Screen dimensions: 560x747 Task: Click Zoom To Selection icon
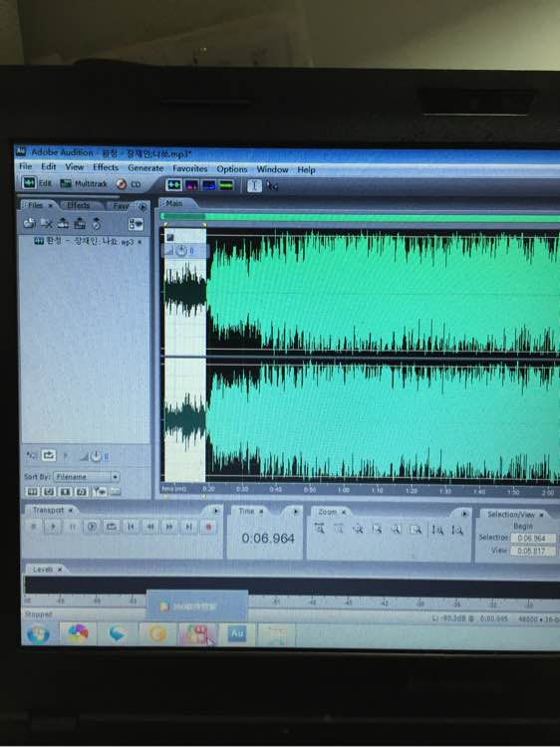point(377,529)
